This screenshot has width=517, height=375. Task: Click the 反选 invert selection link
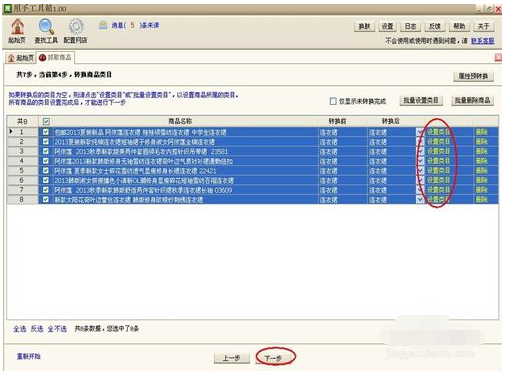[x=37, y=329]
